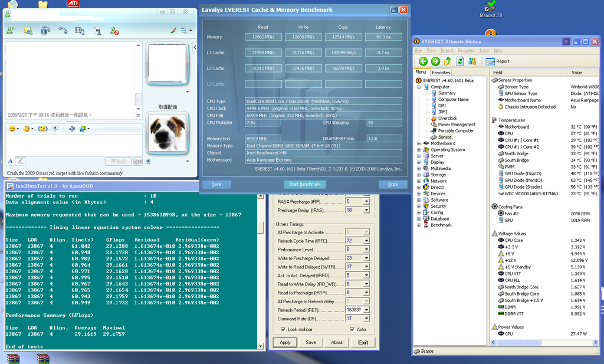Click the phone call icon in messenger toolbar
Screen dimensions: 604x364
[63, 31]
